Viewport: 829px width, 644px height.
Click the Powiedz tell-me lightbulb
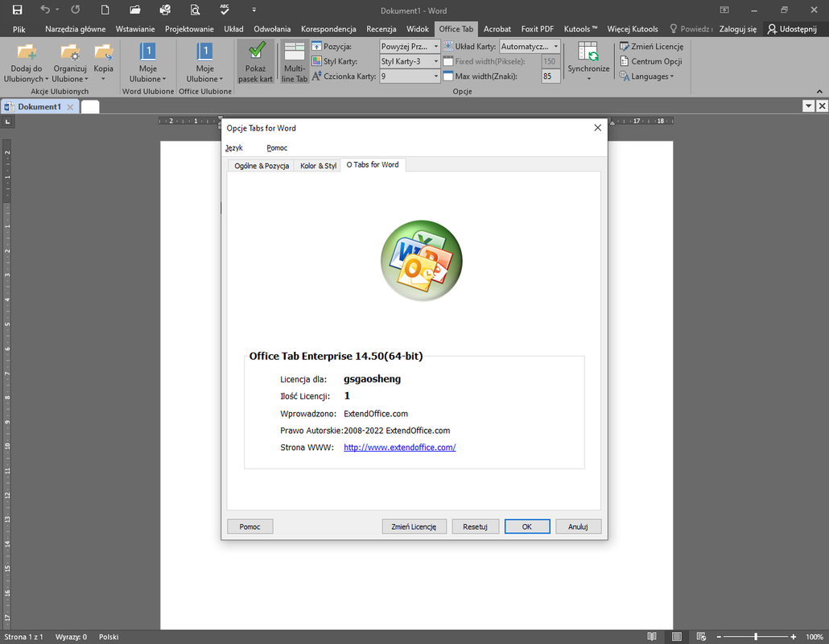[691, 29]
